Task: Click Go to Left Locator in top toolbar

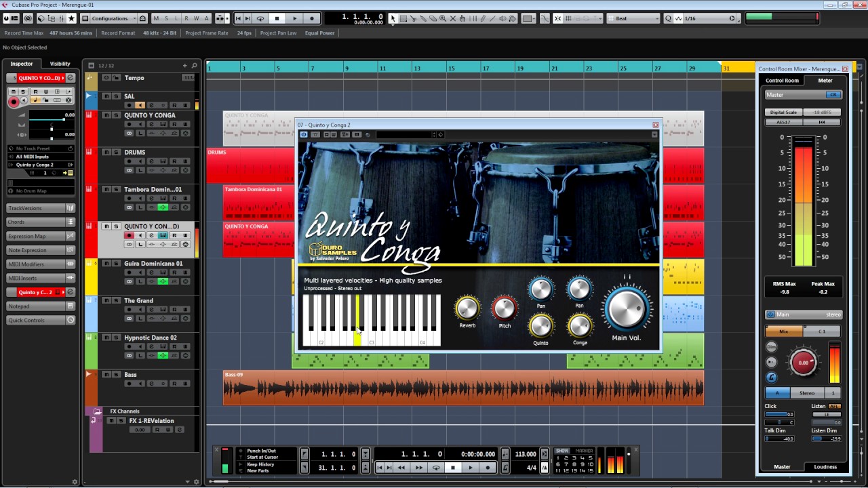Action: (x=238, y=18)
